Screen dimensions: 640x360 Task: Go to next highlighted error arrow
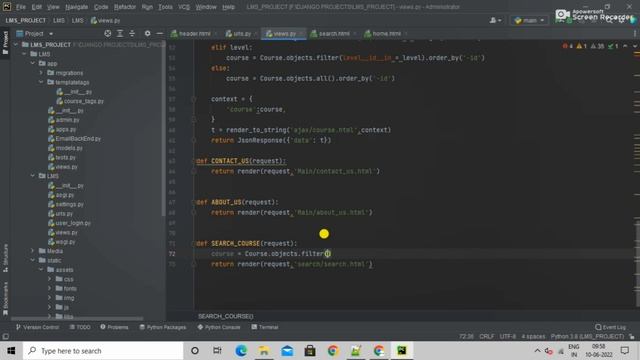(x=635, y=46)
